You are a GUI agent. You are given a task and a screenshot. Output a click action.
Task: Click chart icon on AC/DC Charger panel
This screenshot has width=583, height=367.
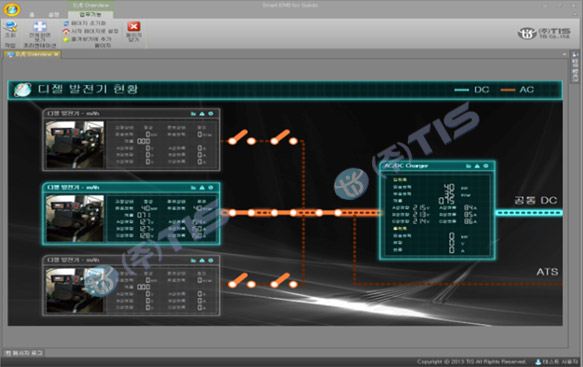click(x=468, y=166)
